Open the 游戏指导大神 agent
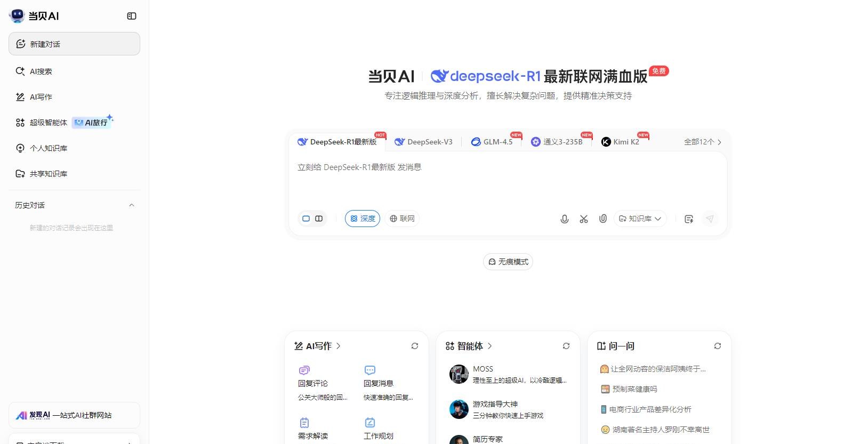The height and width of the screenshot is (444, 868). point(508,409)
